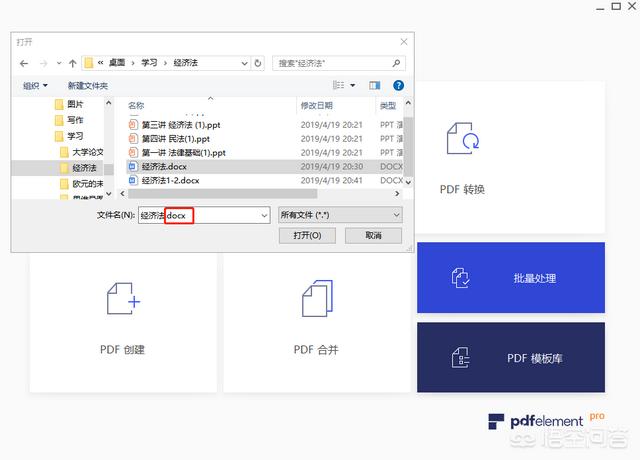The image size is (640, 460).
Task: Open the PDF 转换 tile
Action: 510,158
